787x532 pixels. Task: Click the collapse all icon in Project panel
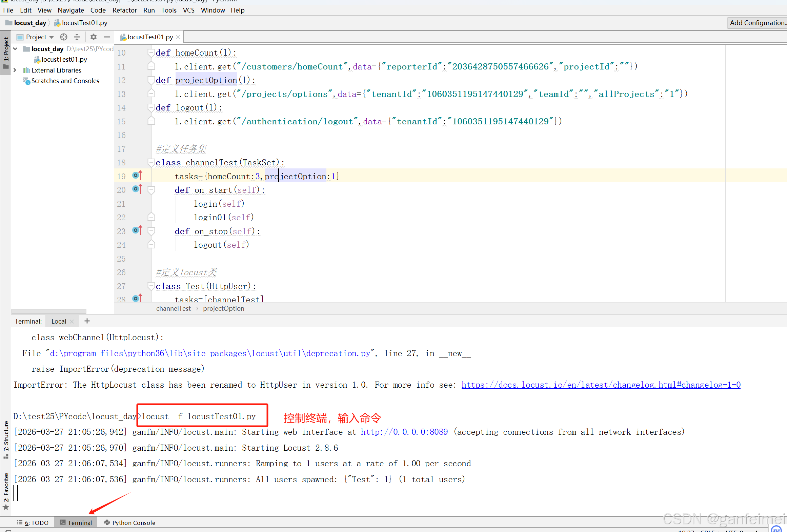coord(77,37)
